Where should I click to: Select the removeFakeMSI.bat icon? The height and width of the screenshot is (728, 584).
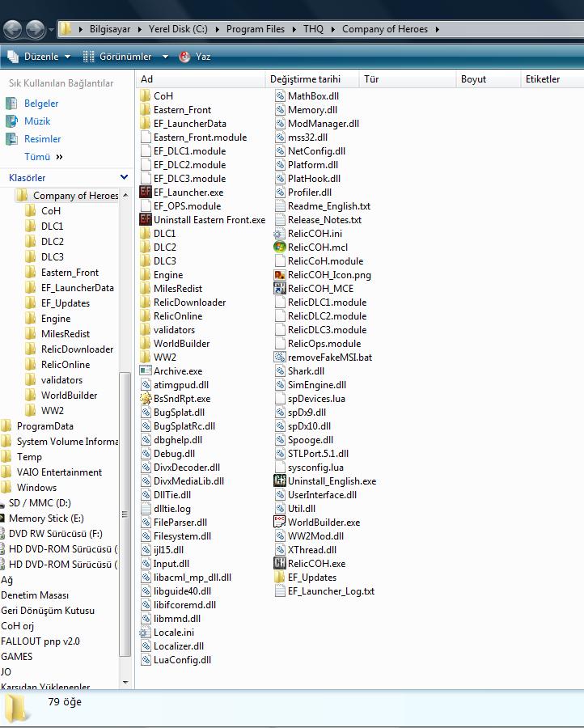(x=280, y=357)
